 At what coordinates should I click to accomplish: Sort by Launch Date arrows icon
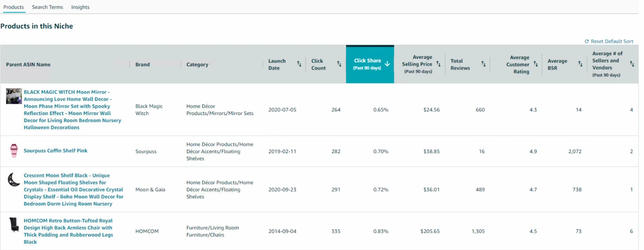(x=299, y=64)
